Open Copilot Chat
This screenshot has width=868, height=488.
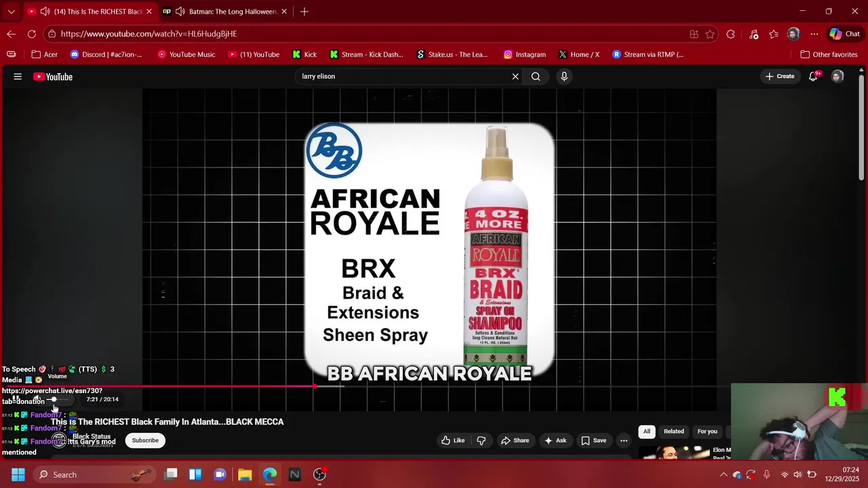pos(844,34)
